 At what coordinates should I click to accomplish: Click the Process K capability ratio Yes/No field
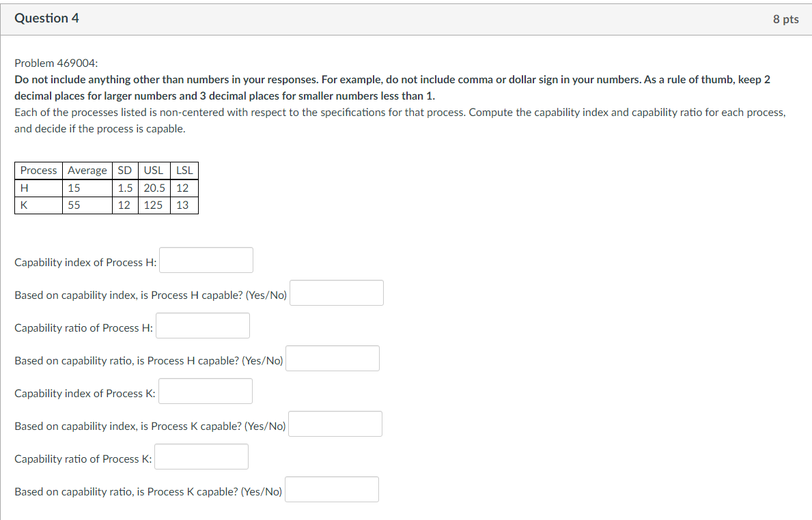click(331, 489)
